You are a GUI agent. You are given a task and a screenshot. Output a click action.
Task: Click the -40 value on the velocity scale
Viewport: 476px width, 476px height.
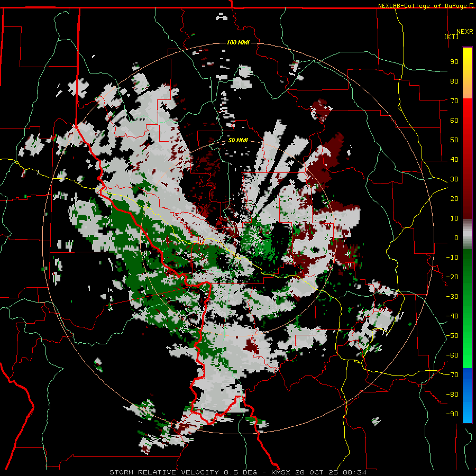452,316
